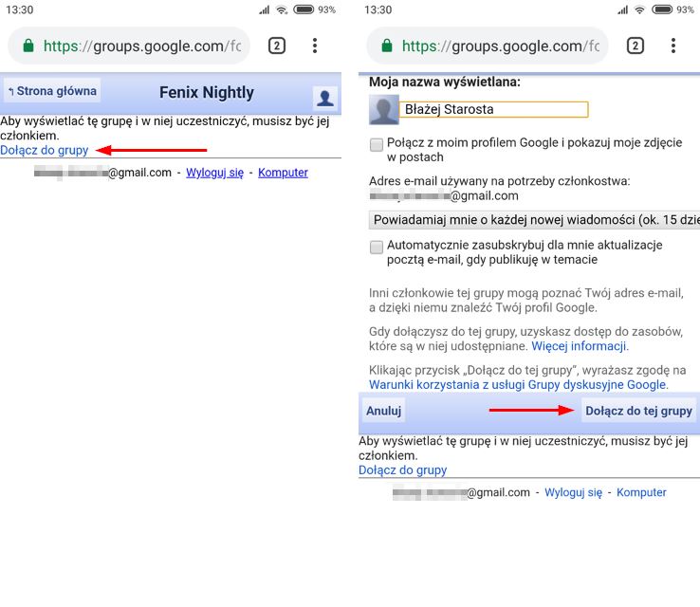Tap Moja nazwa wyświetlana heading
Image resolution: width=700 pixels, height=607 pixels.
point(445,83)
